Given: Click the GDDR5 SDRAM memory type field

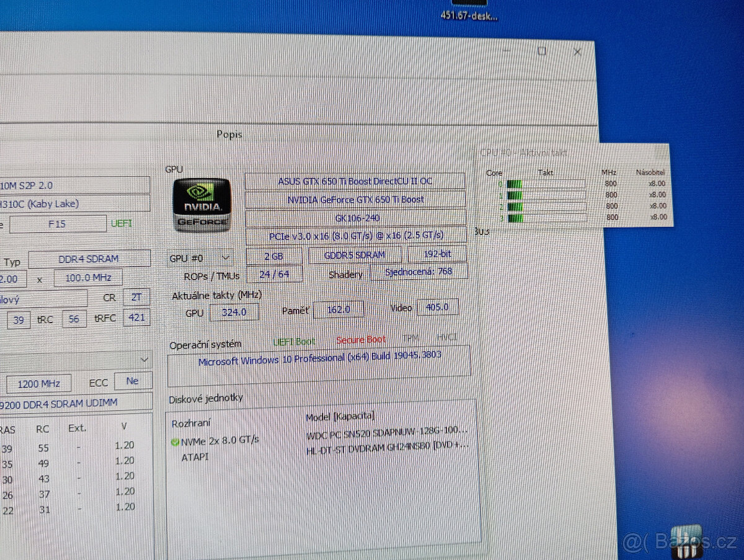Looking at the screenshot, I should (x=355, y=255).
